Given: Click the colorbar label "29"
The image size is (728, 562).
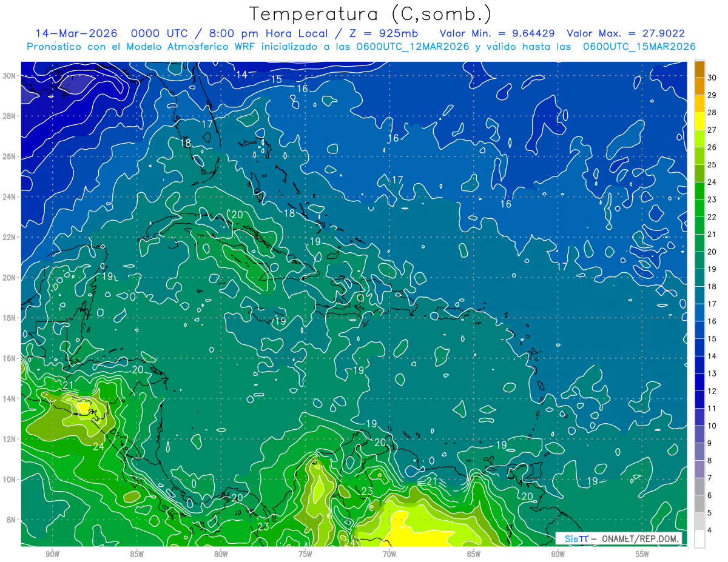Looking at the screenshot, I should pyautogui.click(x=712, y=95).
